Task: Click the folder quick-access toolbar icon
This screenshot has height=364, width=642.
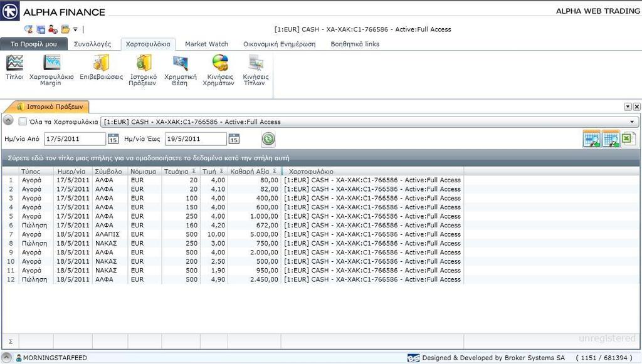Action: coord(65,29)
